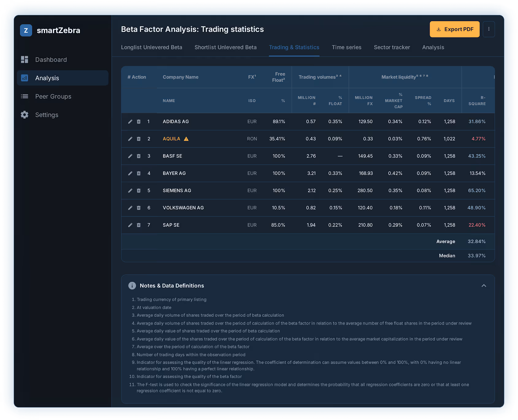
Task: Click the Market liquidity column header
Action: tap(405, 77)
